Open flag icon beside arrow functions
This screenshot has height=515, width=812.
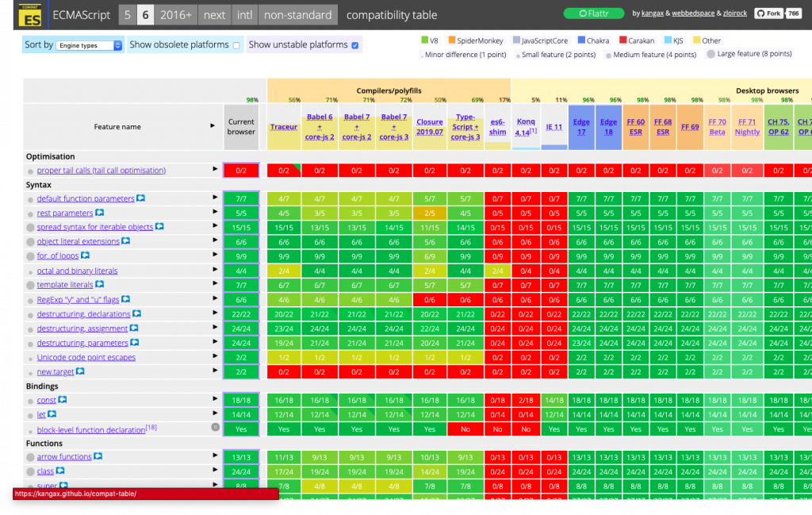[98, 456]
